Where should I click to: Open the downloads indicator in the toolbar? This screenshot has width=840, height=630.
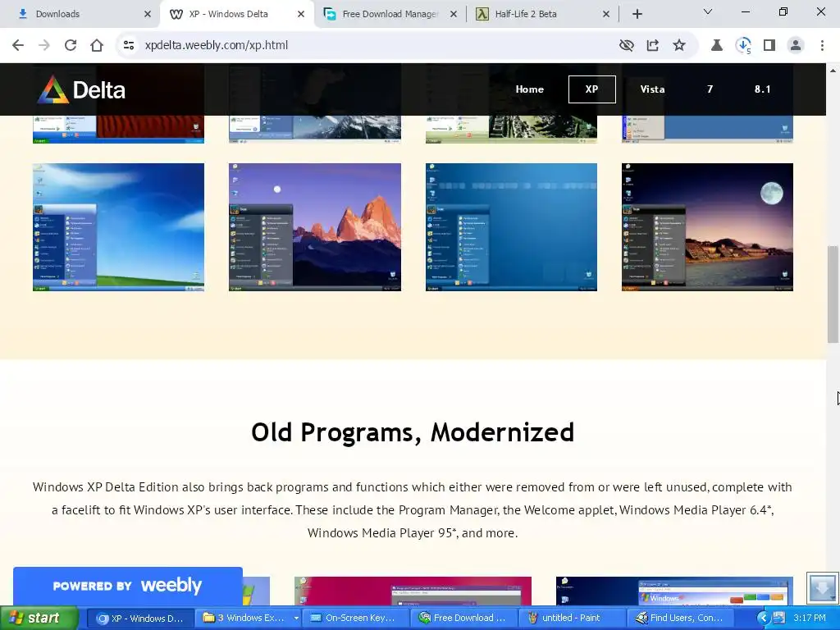click(743, 45)
